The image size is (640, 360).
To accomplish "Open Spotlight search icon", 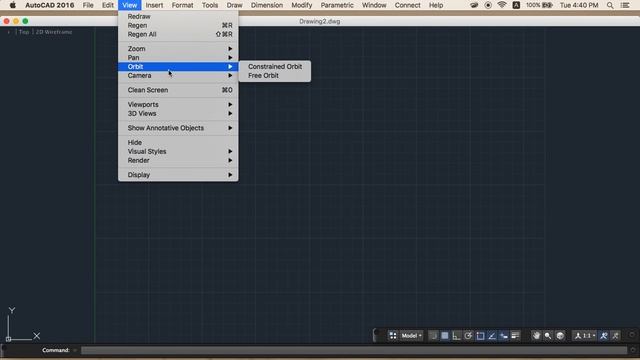I will 610,5.
